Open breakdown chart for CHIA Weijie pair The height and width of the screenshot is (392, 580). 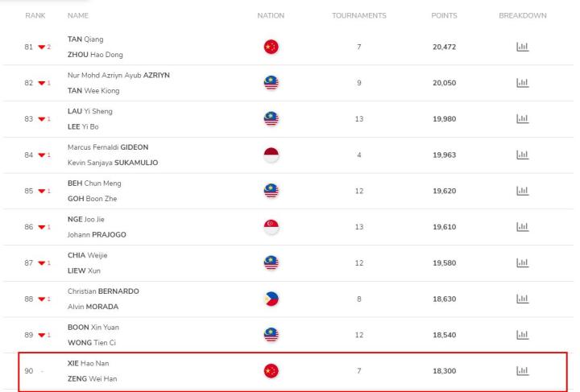point(522,263)
